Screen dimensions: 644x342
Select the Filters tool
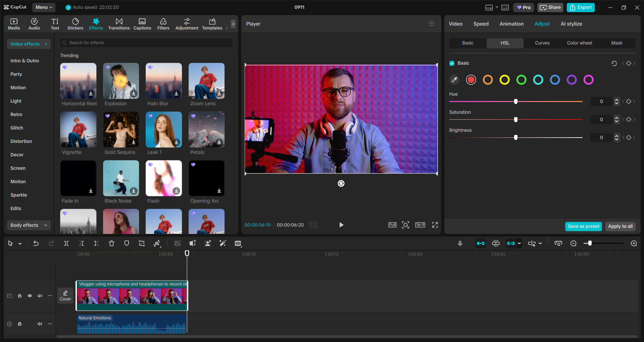click(x=163, y=23)
